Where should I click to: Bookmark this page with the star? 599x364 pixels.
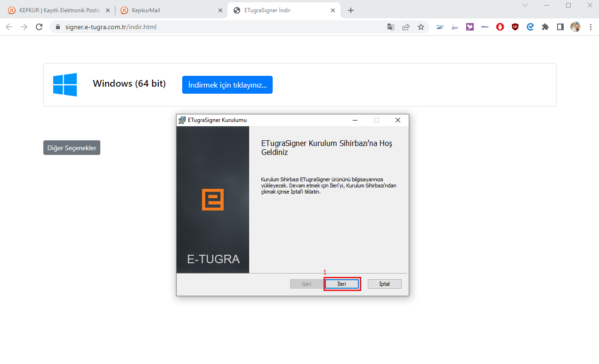pos(421,27)
